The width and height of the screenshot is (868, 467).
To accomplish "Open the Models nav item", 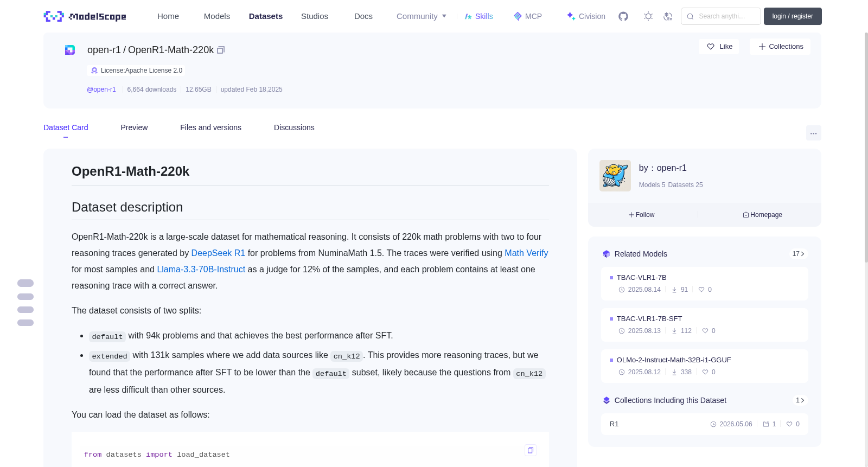I will click(217, 16).
